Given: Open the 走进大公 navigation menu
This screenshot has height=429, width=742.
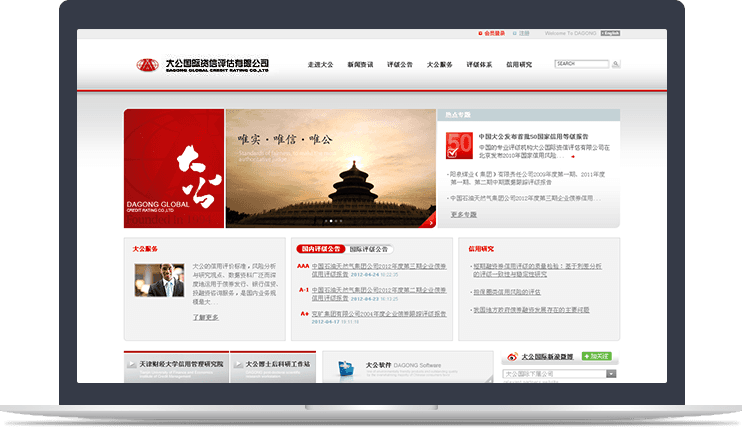Looking at the screenshot, I should tap(320, 64).
